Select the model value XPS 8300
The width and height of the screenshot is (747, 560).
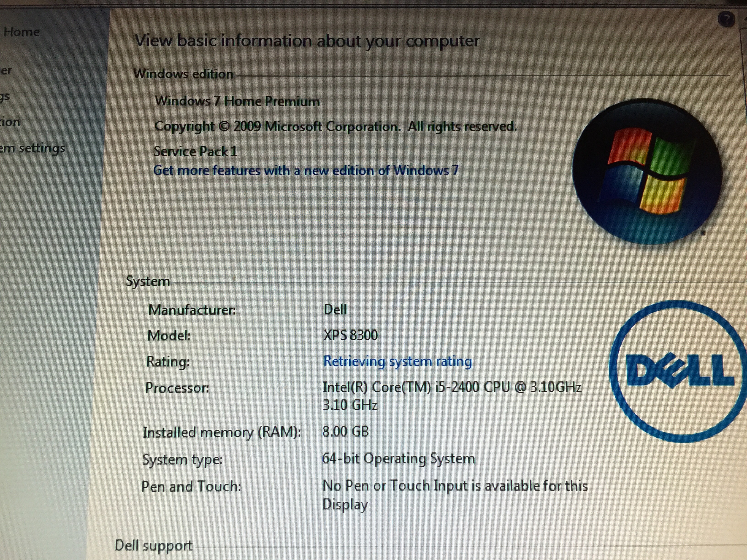tap(351, 335)
